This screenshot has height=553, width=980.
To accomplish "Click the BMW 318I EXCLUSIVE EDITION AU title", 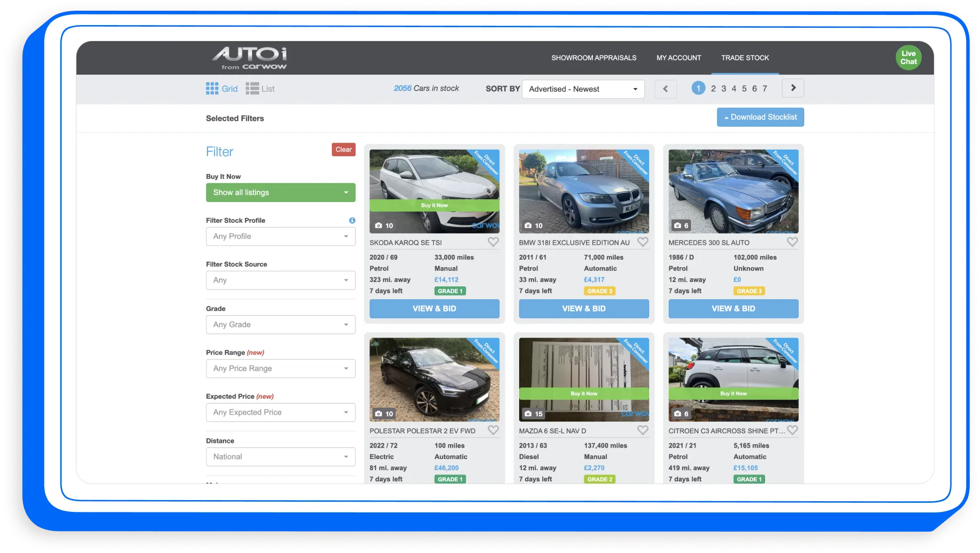I will [x=574, y=243].
